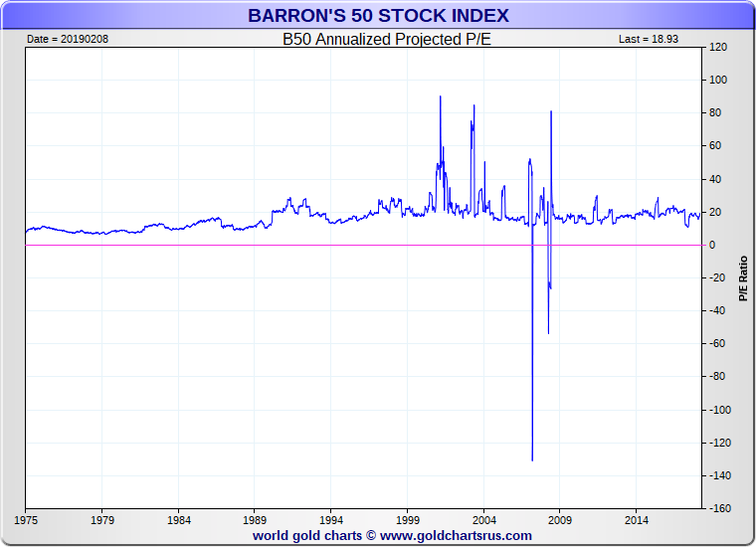Click the -160 y-axis tick label
Screen dimensions: 756x547
tap(720, 508)
